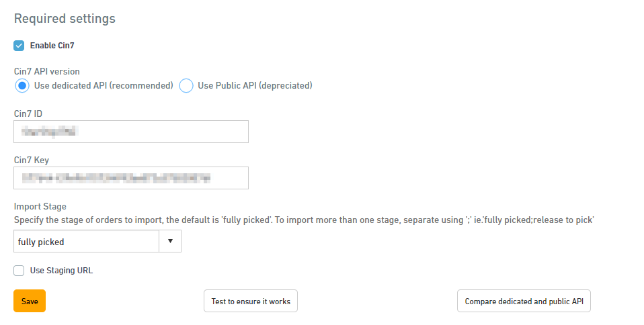Click the 'Cin7 API version' label

47,71
